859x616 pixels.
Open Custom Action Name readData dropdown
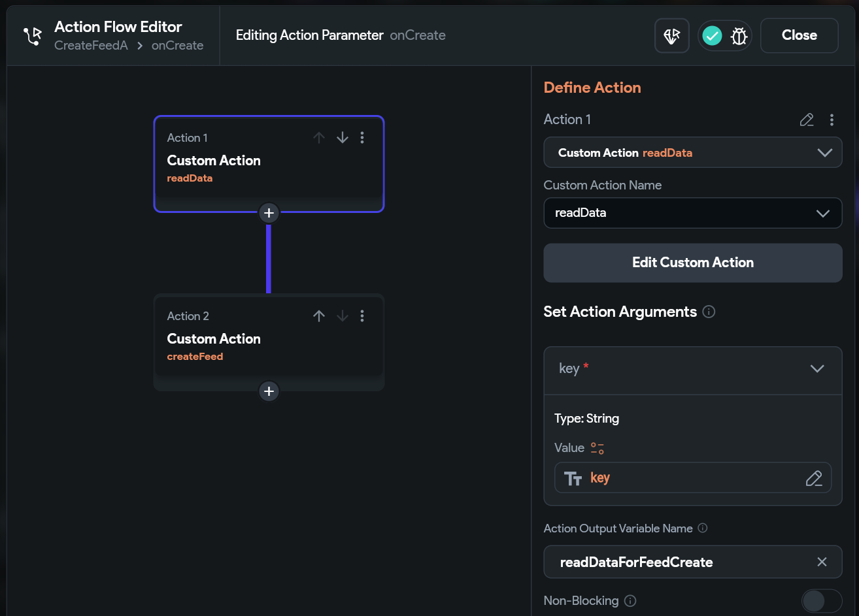(693, 213)
